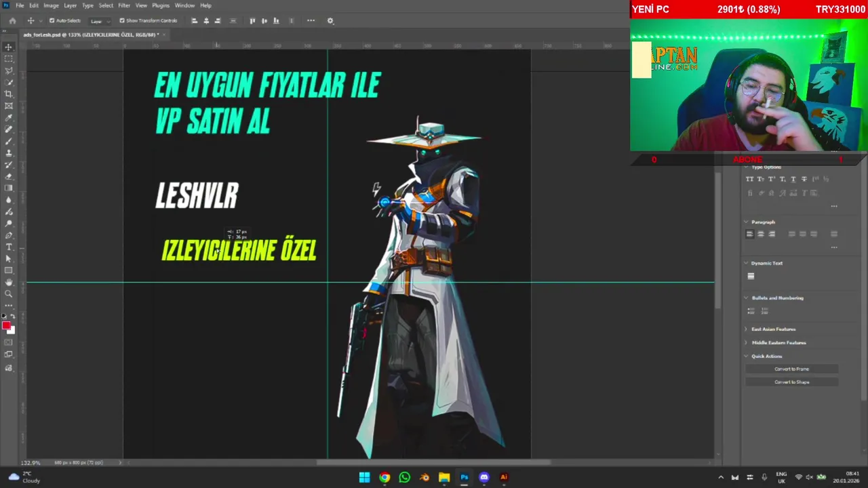Select the Crop tool

tap(9, 94)
